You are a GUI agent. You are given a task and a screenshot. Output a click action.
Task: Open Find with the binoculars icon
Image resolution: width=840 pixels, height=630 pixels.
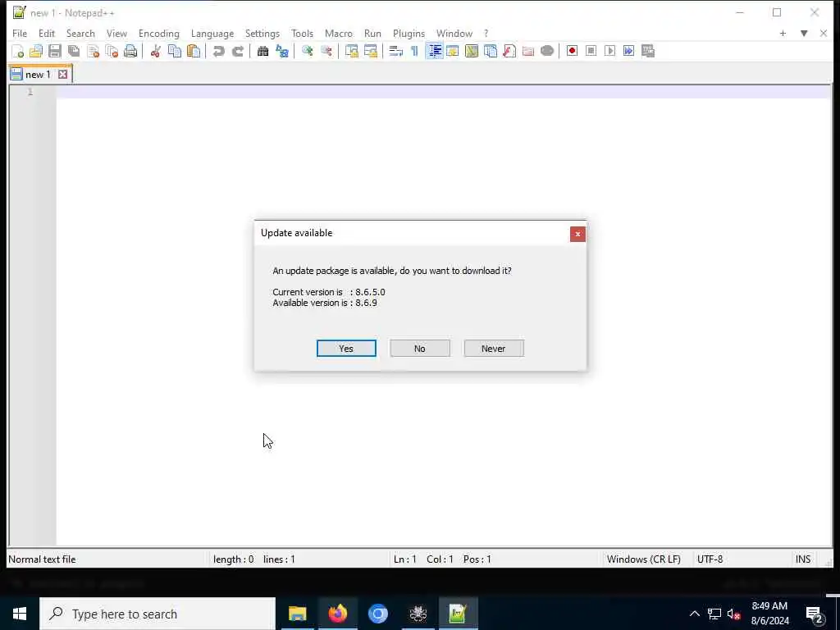point(262,51)
